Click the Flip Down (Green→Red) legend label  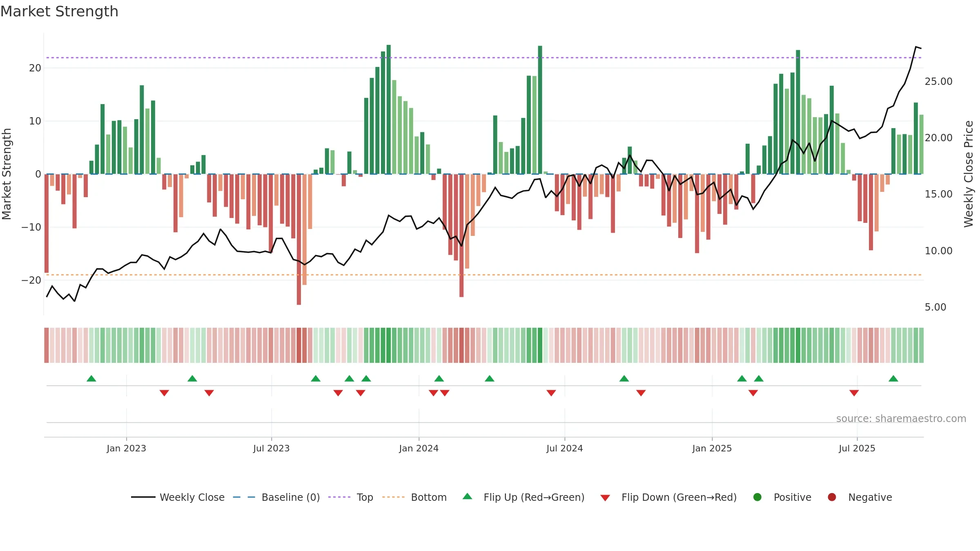[x=679, y=497]
